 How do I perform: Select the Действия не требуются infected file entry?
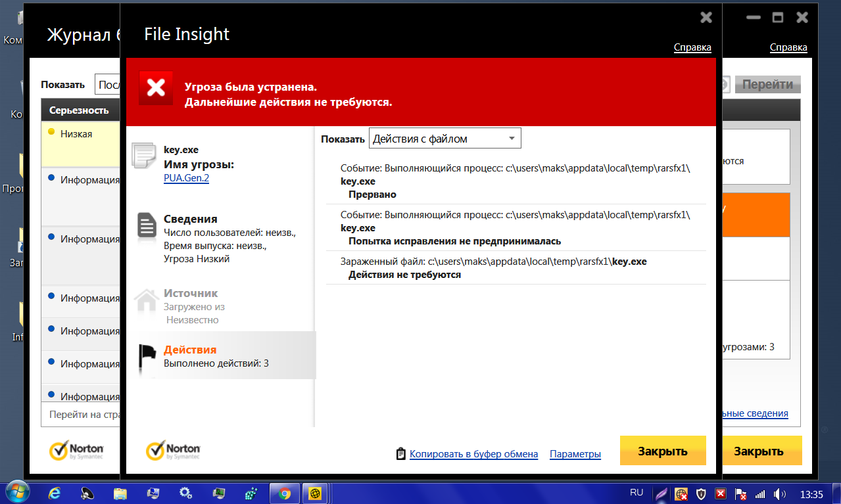coord(516,268)
